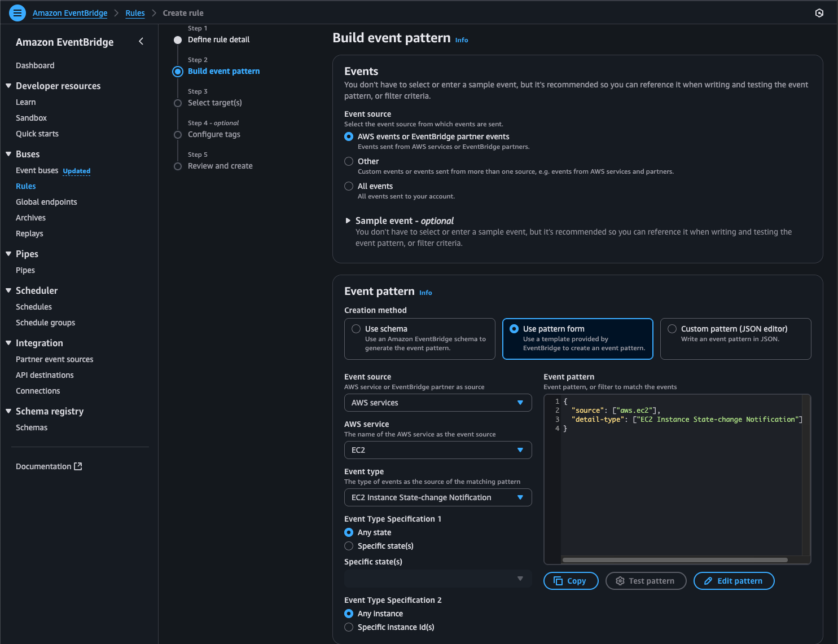Open the Info link next to Event pattern
The height and width of the screenshot is (644, 838).
(x=425, y=293)
